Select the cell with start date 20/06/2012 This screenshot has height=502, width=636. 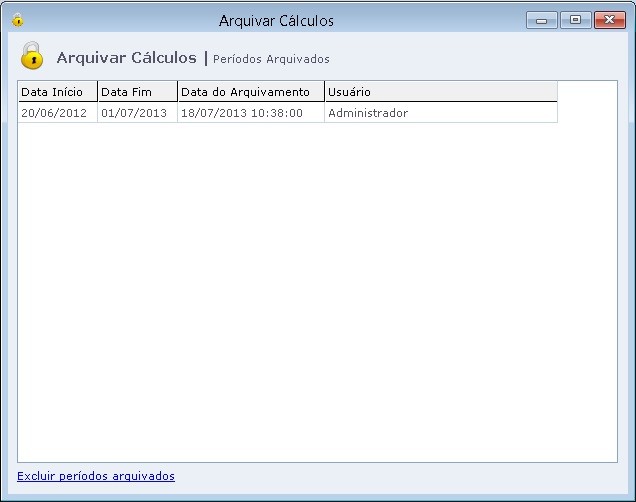click(x=57, y=113)
